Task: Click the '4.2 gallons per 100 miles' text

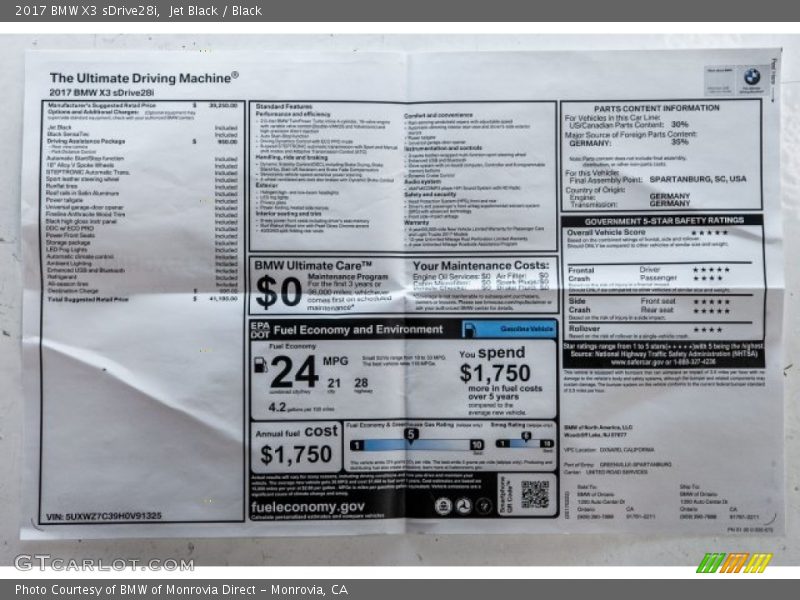Action: 301,408
